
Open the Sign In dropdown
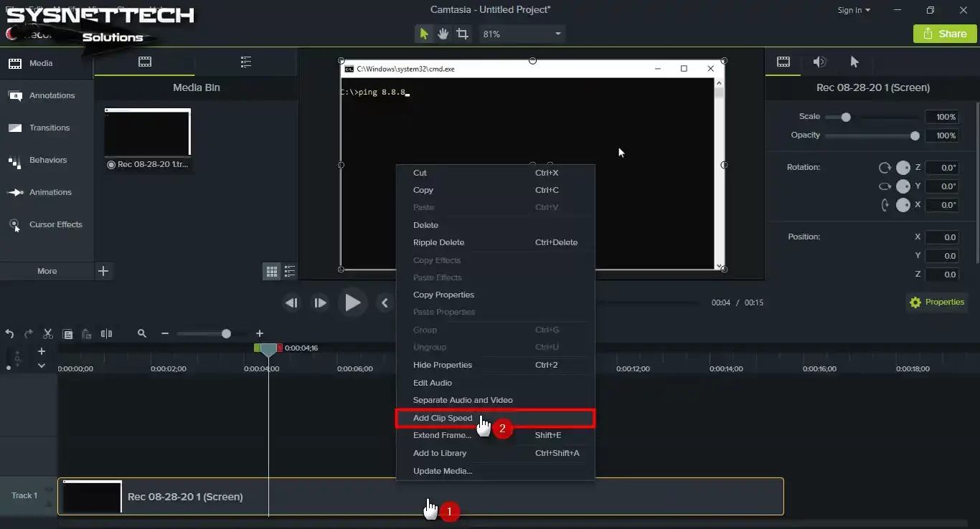(x=854, y=10)
